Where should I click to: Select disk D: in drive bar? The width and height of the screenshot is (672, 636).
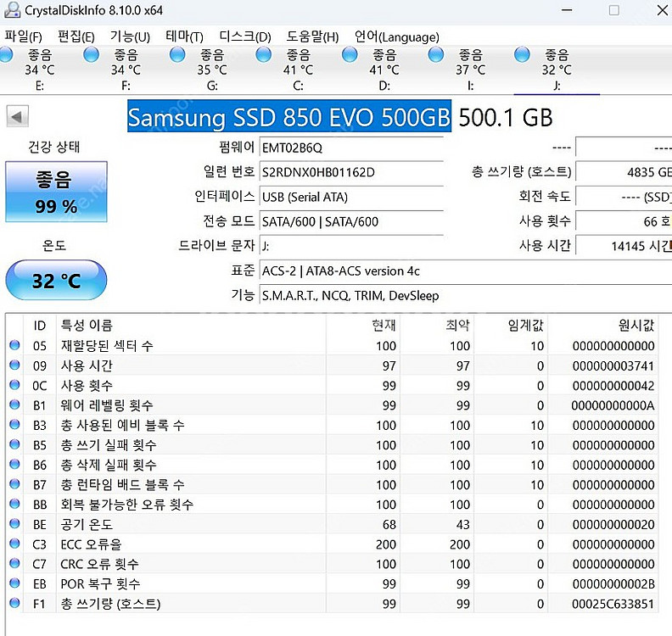click(x=384, y=70)
